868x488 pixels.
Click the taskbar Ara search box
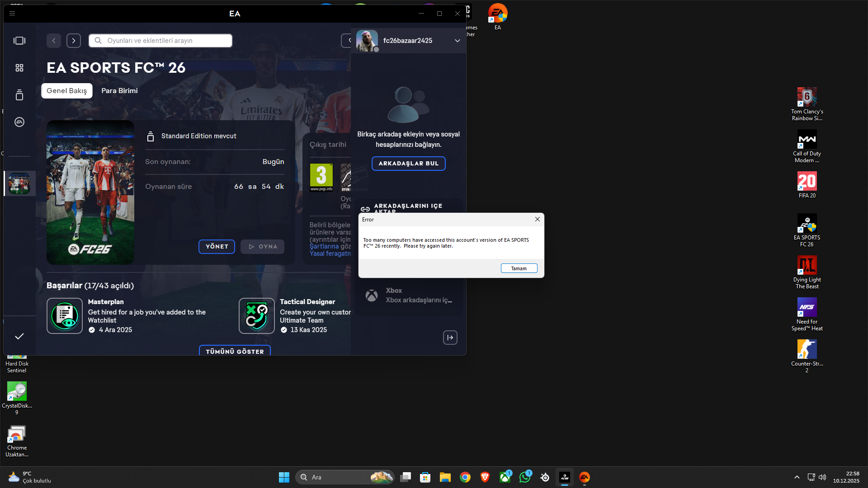[345, 477]
